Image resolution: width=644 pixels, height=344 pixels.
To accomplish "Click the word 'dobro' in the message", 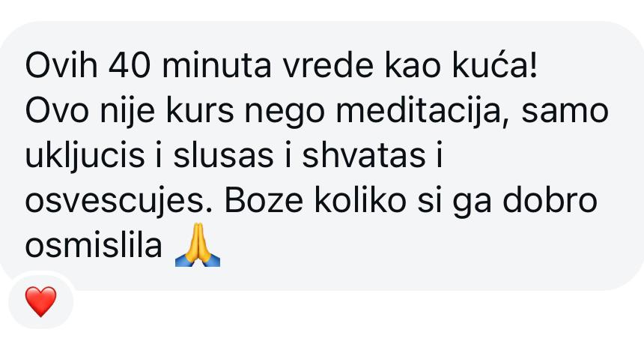I will 550,201.
